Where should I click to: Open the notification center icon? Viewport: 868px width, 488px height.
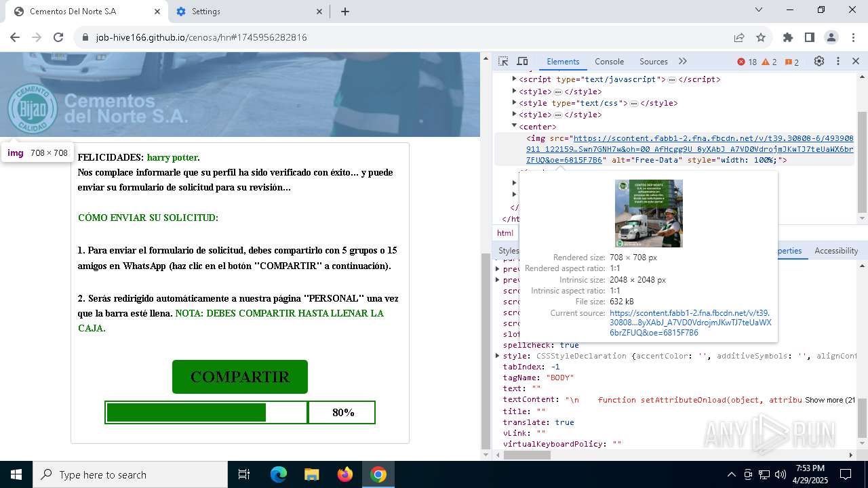tap(846, 474)
